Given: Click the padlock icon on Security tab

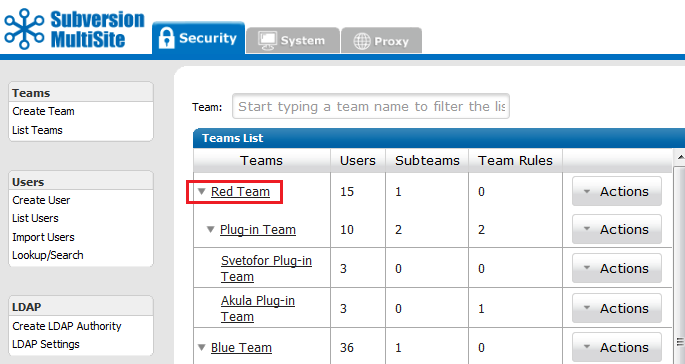Looking at the screenshot, I should click(166, 38).
